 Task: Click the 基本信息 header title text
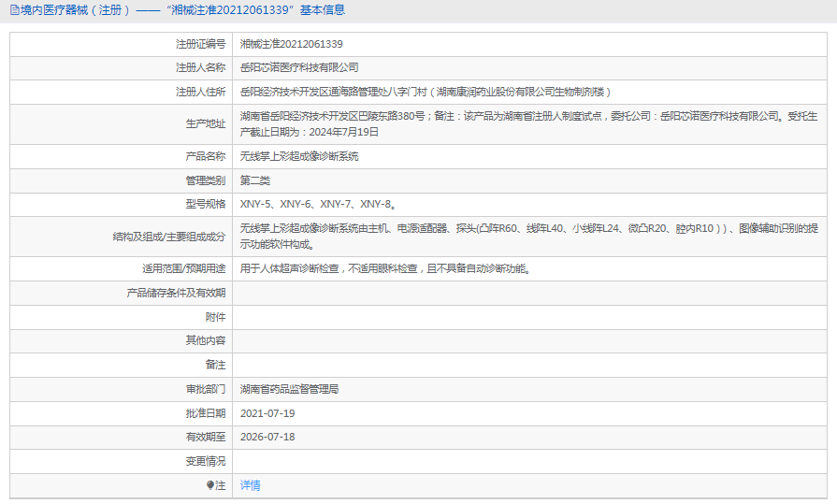pyautogui.click(x=178, y=10)
